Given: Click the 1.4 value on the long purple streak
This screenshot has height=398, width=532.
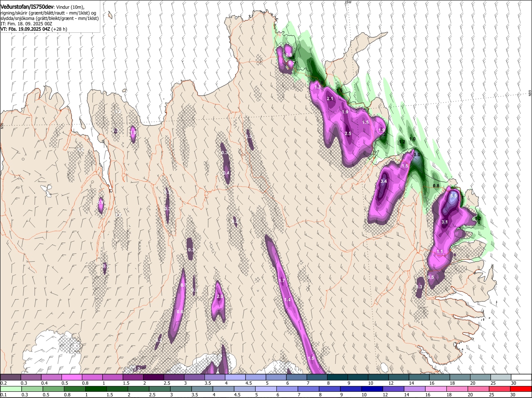Looking at the screenshot, I should coord(287,300).
